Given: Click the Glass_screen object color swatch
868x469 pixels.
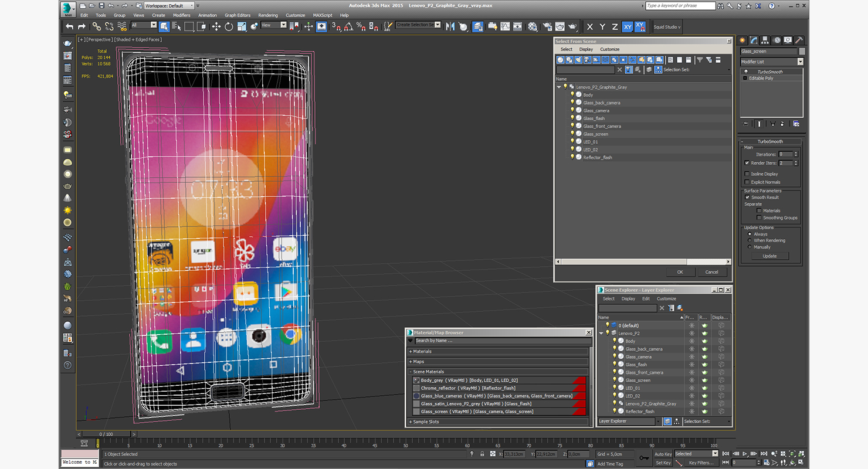Looking at the screenshot, I should (x=802, y=52).
